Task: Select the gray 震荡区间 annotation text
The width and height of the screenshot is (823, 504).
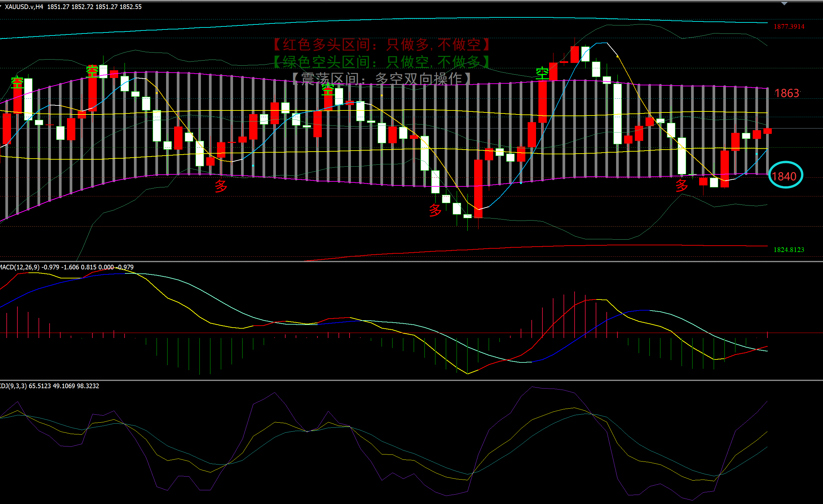Action: point(382,79)
